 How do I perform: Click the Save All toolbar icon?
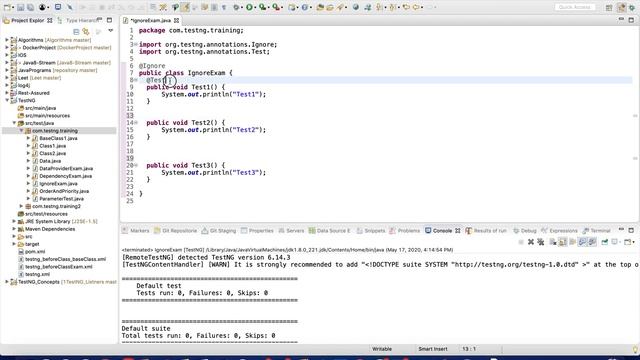click(x=30, y=7)
